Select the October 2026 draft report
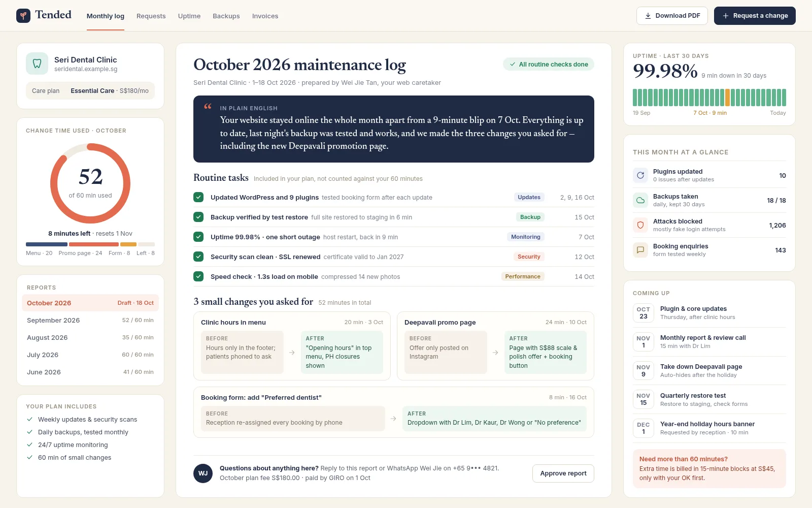Image resolution: width=812 pixels, height=508 pixels. click(90, 303)
